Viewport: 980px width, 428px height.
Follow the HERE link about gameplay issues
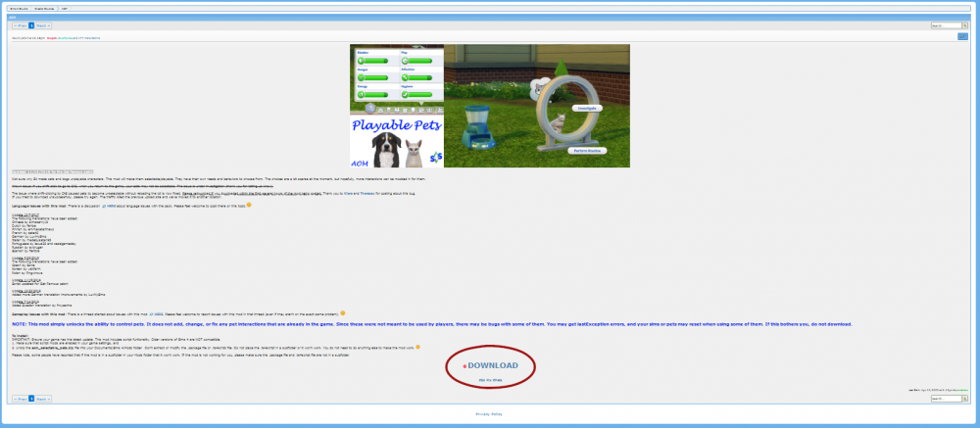(158, 313)
